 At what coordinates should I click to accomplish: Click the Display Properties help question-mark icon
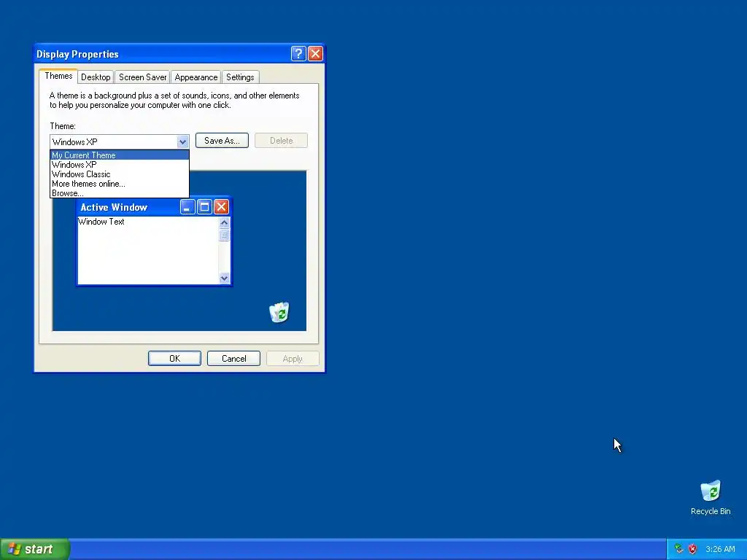(298, 54)
